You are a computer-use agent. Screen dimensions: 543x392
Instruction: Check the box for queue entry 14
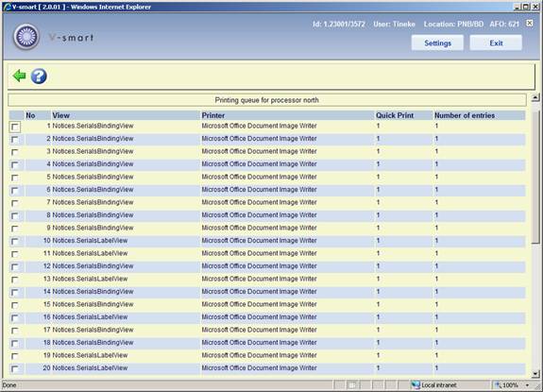[15, 293]
